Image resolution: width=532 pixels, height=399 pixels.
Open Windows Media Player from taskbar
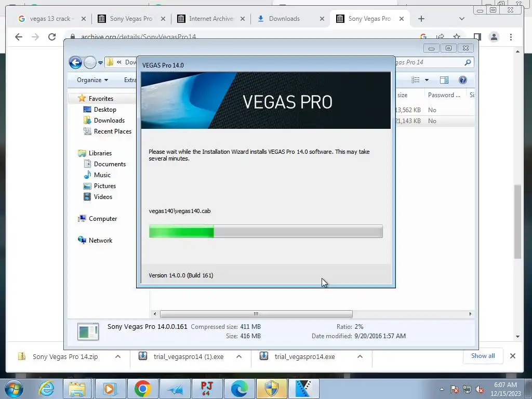(110, 389)
